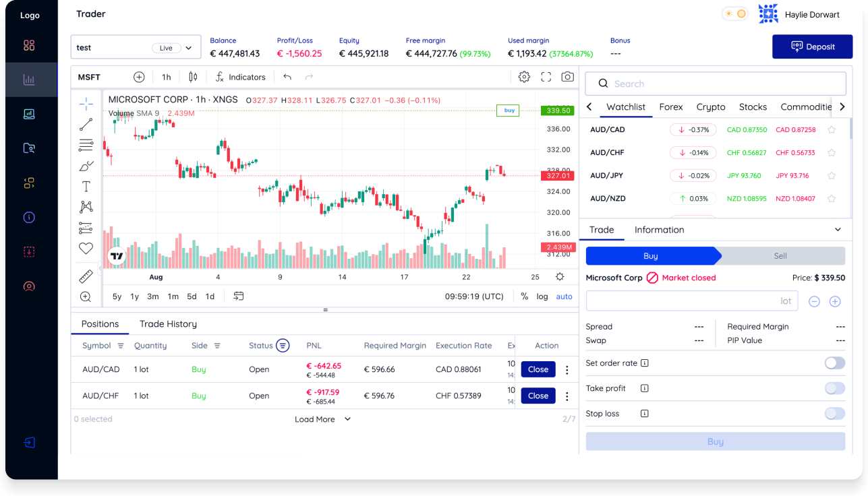Turn on the Take profit switch
This screenshot has height=496, width=868.
tap(834, 388)
